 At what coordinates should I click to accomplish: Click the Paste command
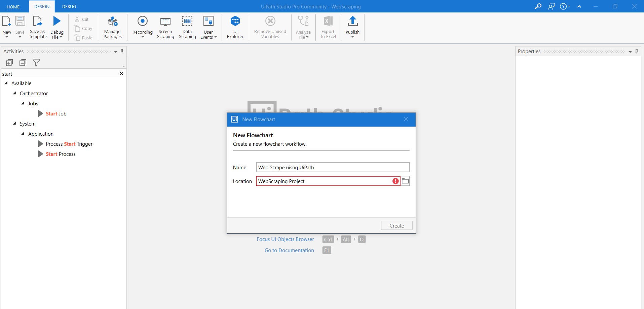83,38
